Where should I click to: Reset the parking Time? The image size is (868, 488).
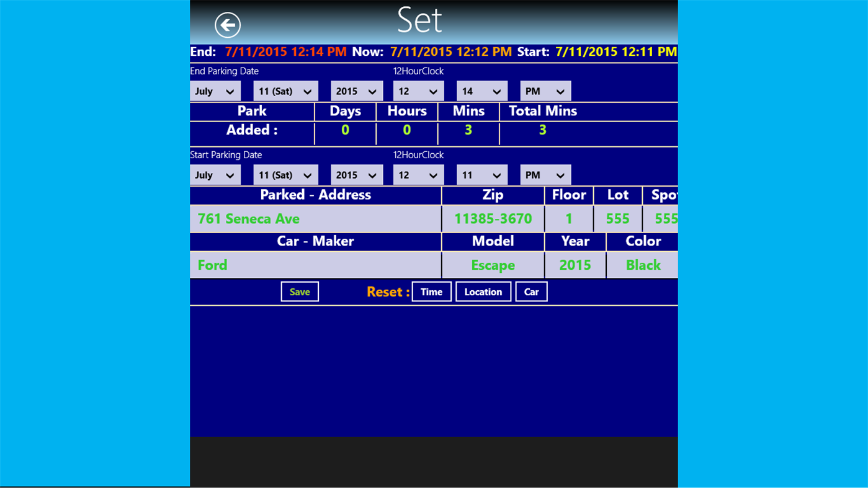(x=431, y=291)
